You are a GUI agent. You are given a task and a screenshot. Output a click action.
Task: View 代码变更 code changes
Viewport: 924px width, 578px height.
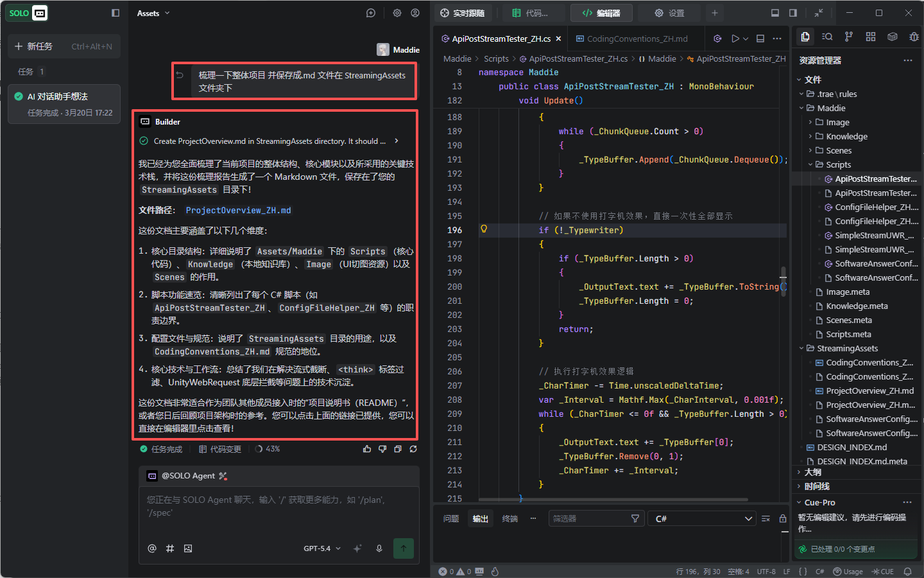pyautogui.click(x=220, y=449)
